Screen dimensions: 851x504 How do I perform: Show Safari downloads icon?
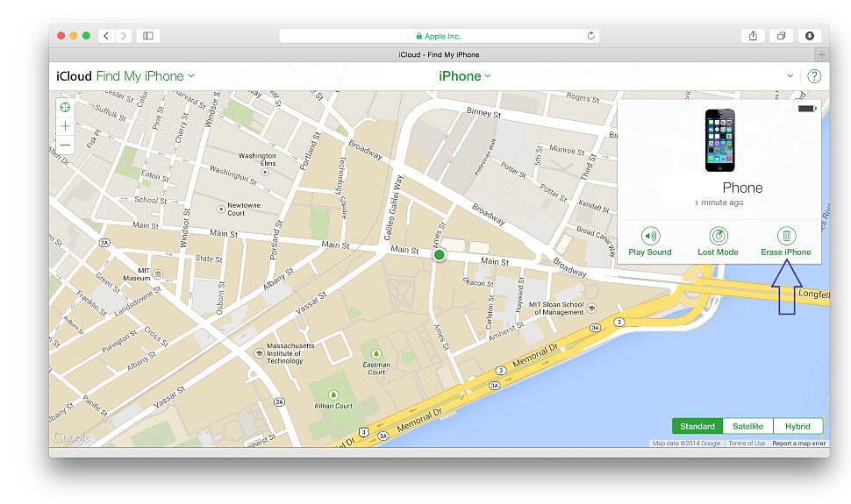(x=809, y=36)
